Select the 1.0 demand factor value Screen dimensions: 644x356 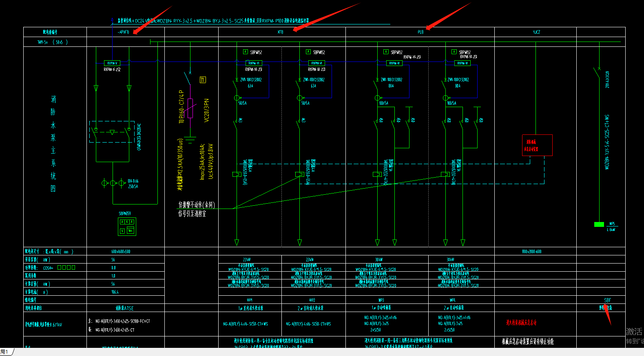pyautogui.click(x=113, y=276)
